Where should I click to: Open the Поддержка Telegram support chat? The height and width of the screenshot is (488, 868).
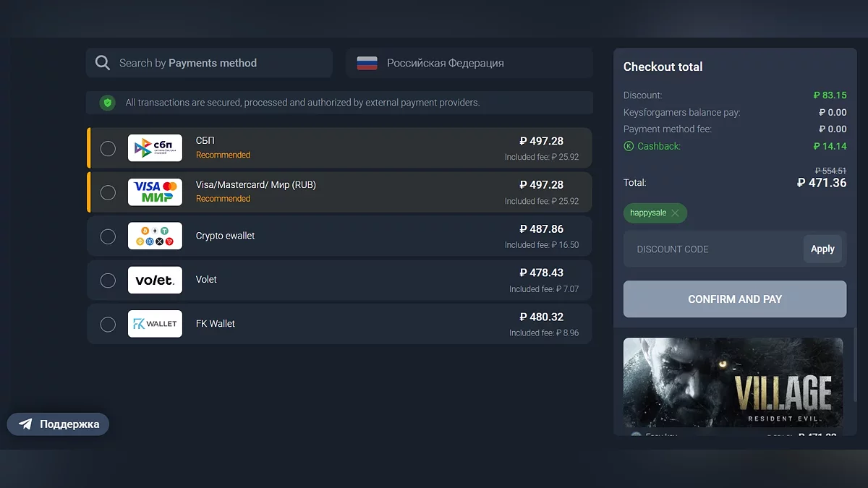pyautogui.click(x=58, y=424)
